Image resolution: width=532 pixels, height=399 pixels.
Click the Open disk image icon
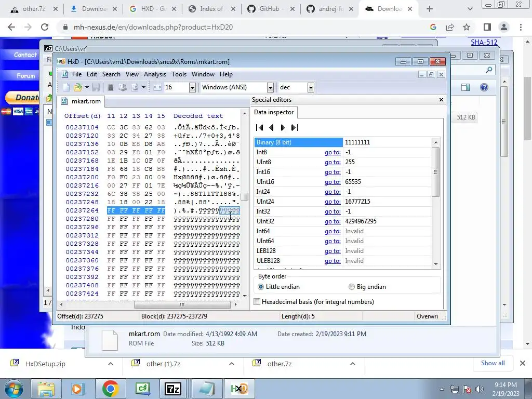(x=135, y=87)
